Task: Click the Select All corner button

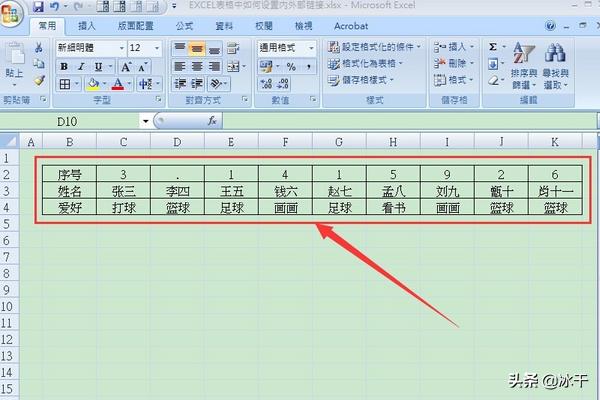Action: coord(9,142)
